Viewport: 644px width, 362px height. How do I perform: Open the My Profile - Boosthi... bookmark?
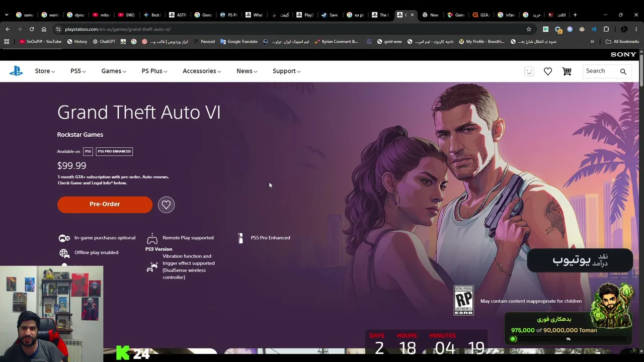pyautogui.click(x=481, y=42)
